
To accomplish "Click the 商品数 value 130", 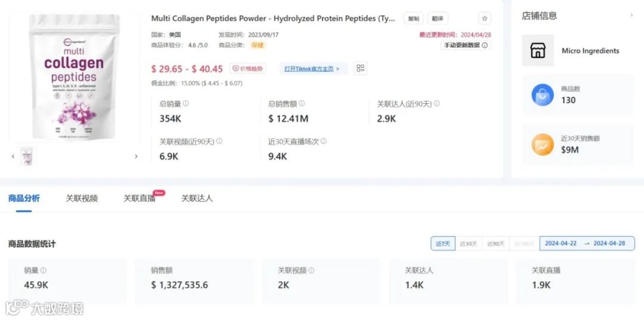I will tap(568, 100).
